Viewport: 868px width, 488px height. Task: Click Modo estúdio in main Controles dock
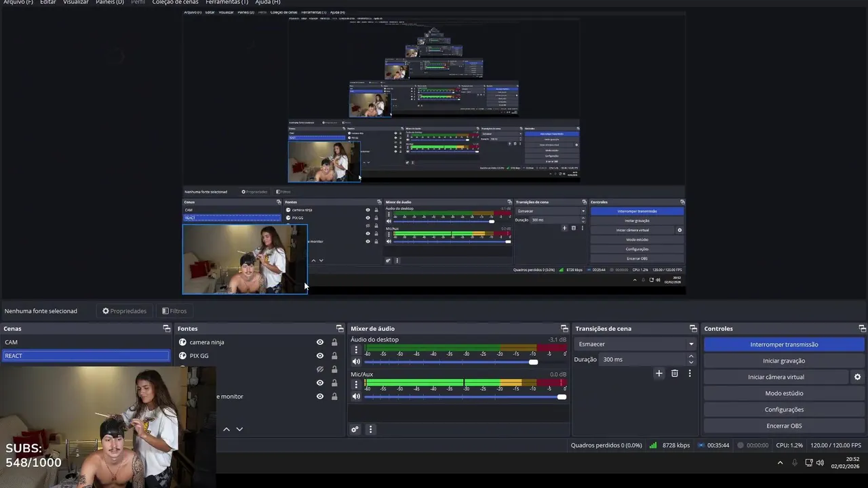click(x=784, y=393)
